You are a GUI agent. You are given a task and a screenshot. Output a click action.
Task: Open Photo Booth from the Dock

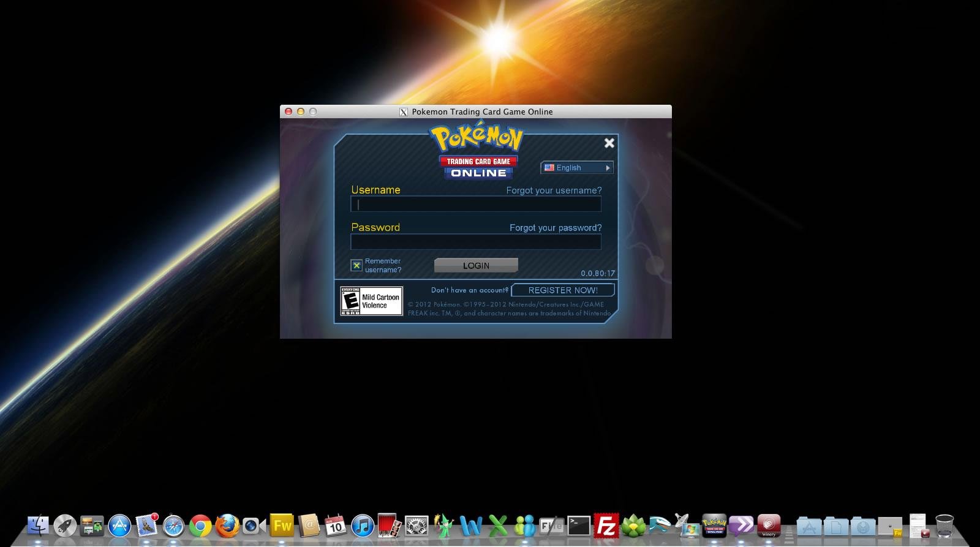pos(390,526)
